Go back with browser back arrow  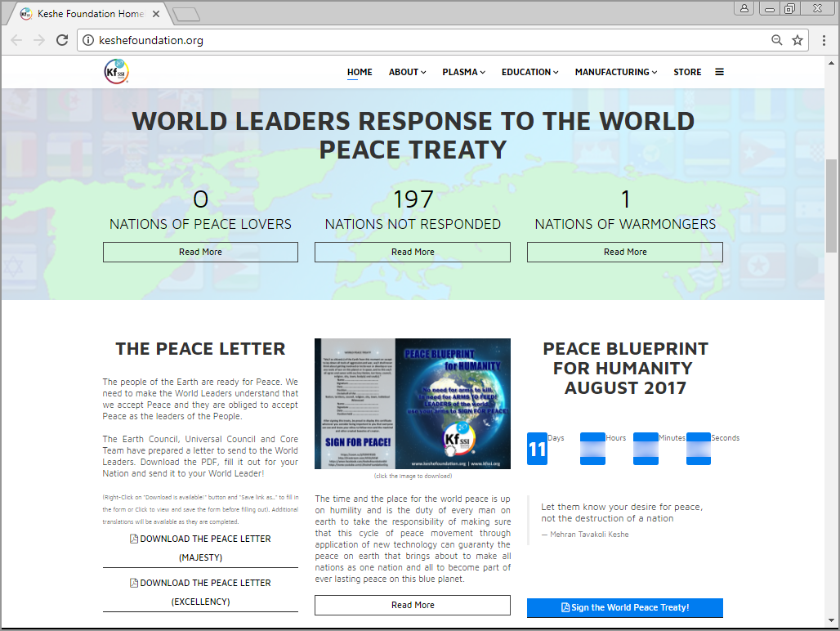[x=16, y=40]
